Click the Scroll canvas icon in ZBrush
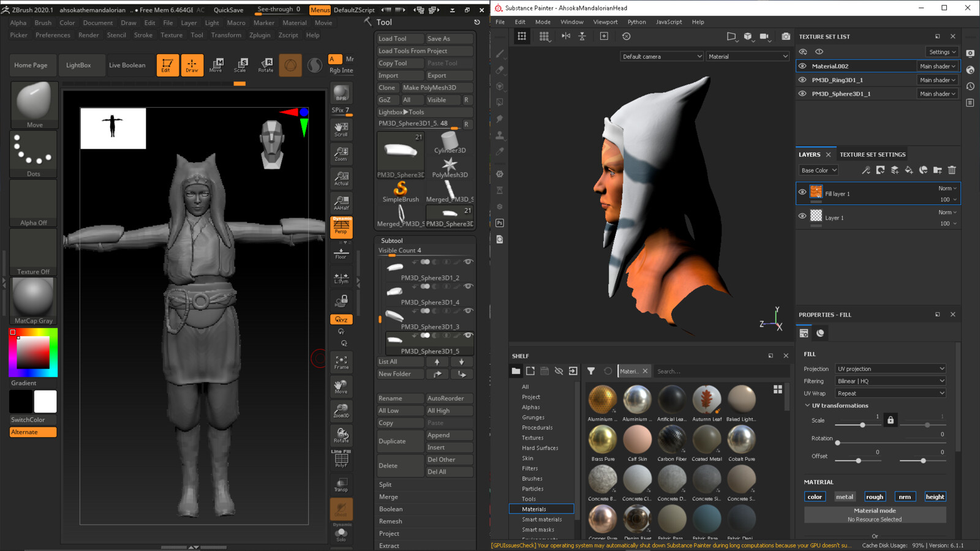Image resolution: width=980 pixels, height=551 pixels. (341, 129)
